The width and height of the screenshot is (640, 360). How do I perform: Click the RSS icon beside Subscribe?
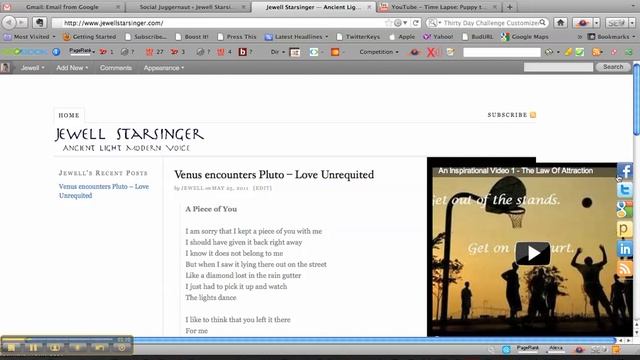tap(533, 115)
